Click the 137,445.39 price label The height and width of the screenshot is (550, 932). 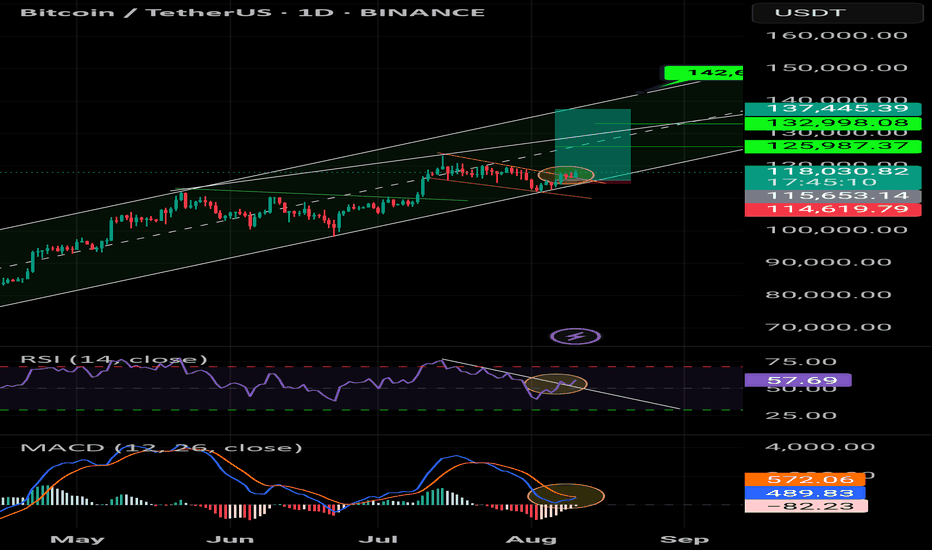[833, 108]
